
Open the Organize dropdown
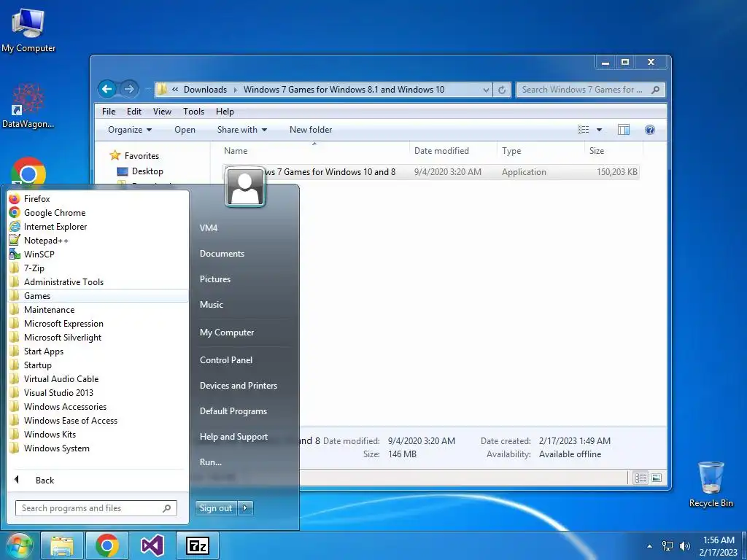pyautogui.click(x=130, y=130)
